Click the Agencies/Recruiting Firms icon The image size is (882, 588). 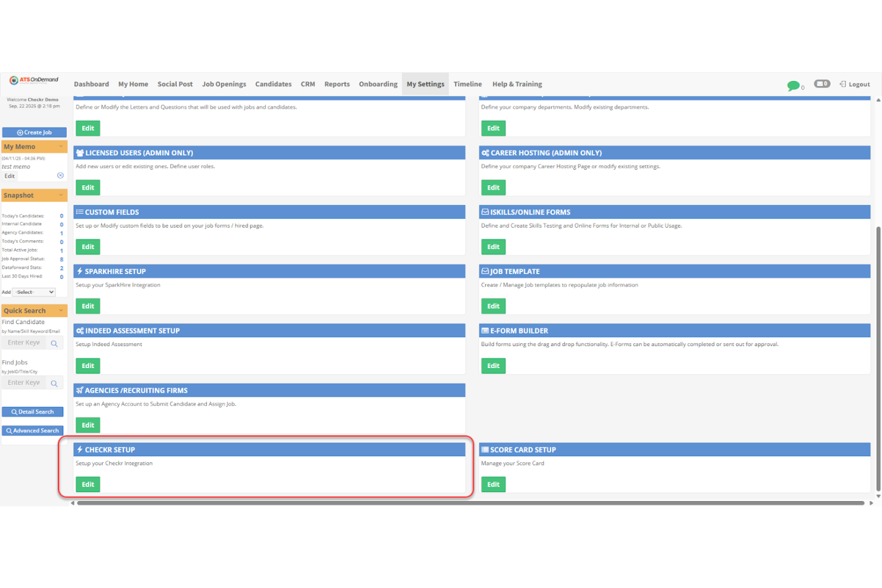(79, 390)
